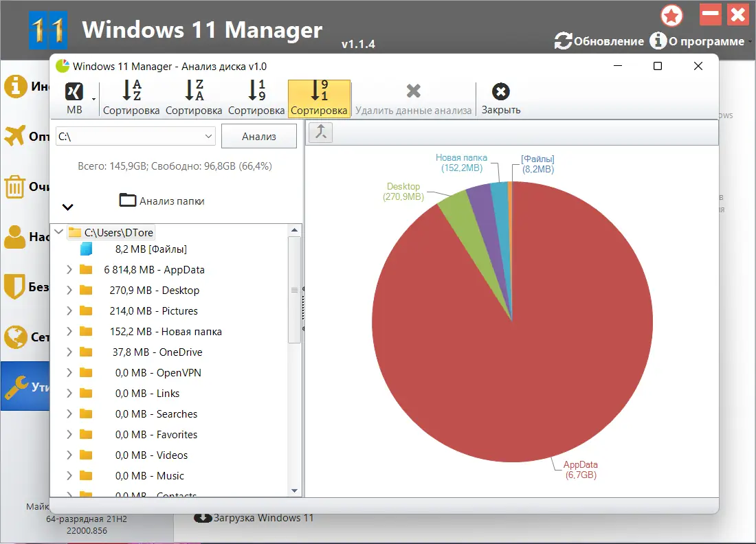Select the 0,0 MB - OpenVPN row
756x544 pixels.
pyautogui.click(x=158, y=372)
